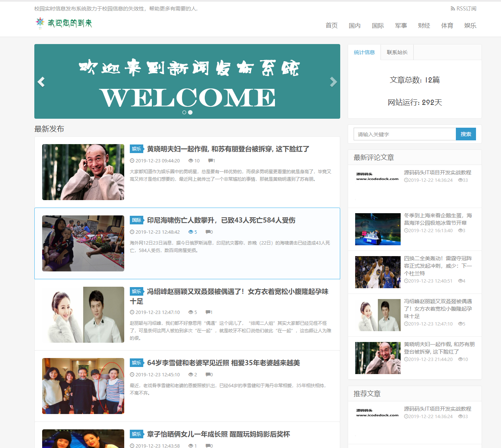
Task: Click the RSS订阅 feed icon
Action: pyautogui.click(x=453, y=8)
